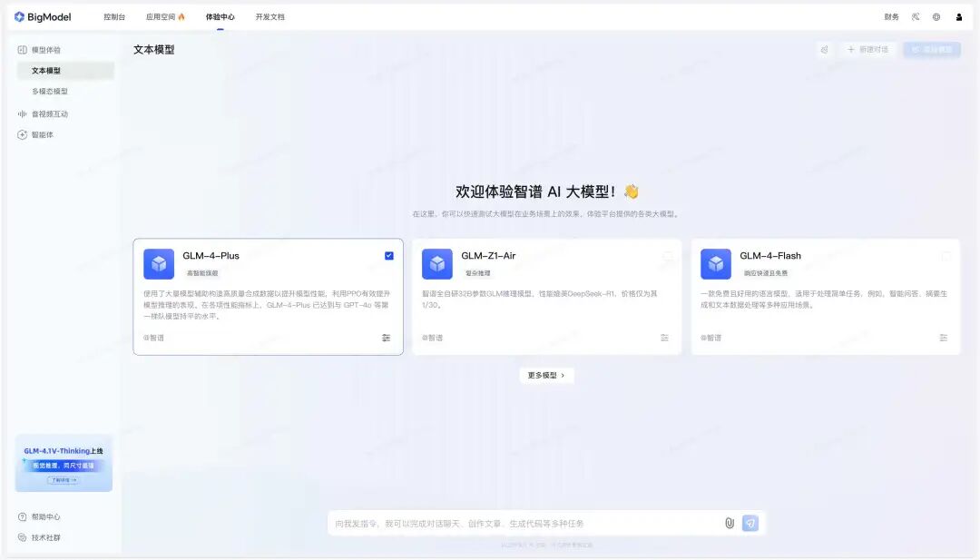980x560 pixels.
Task: Click the GLM-Z1-Air cube icon
Action: (436, 264)
